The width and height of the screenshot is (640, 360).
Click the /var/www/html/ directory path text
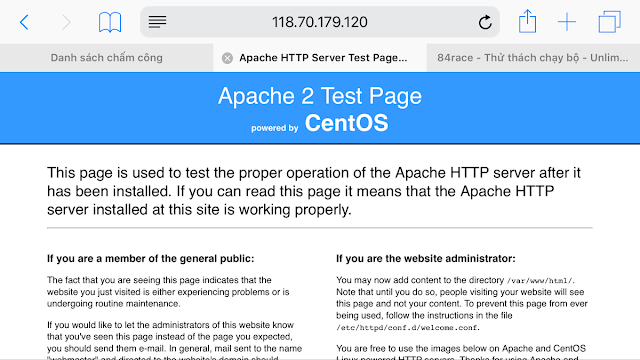click(x=540, y=281)
